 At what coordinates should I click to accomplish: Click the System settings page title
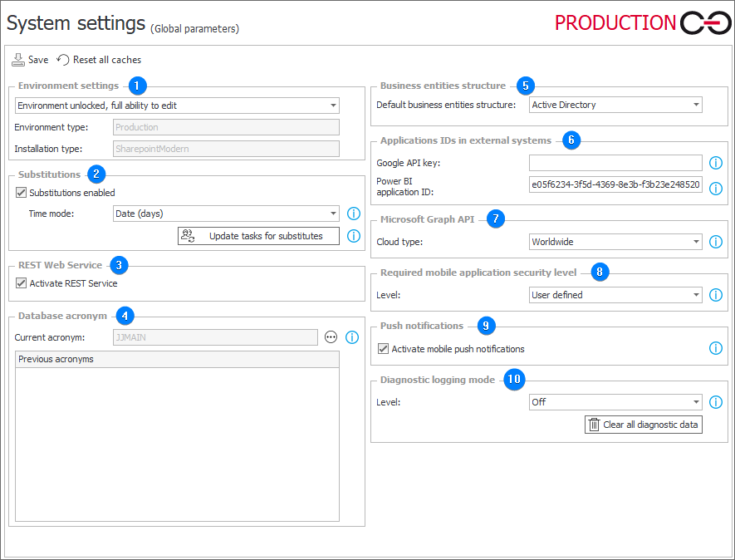[x=76, y=23]
